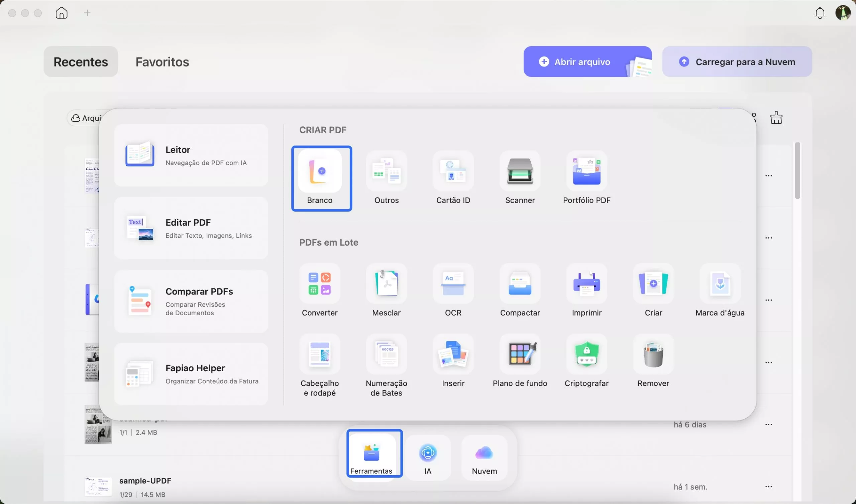Image resolution: width=856 pixels, height=504 pixels.
Task: Select the Marca d'água tool
Action: tap(720, 284)
